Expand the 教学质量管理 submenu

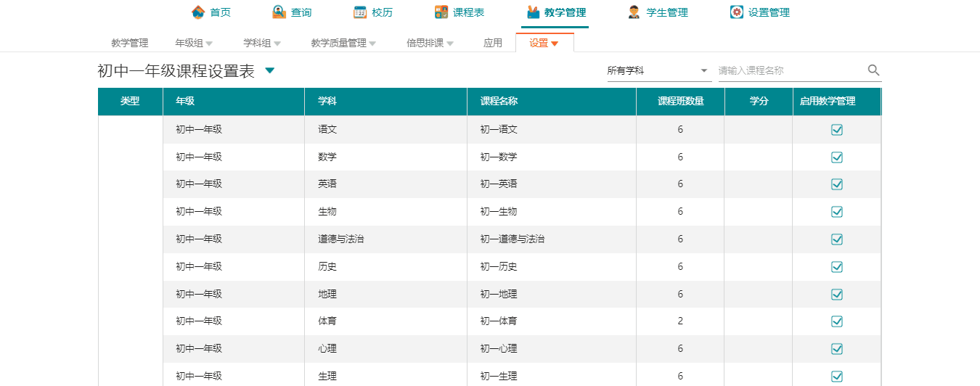343,43
